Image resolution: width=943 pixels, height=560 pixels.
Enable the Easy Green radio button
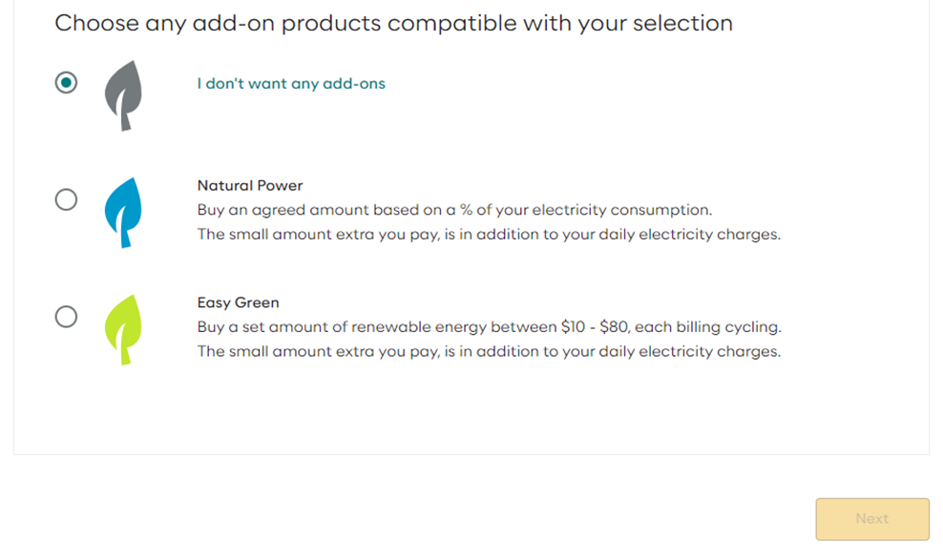[x=66, y=317]
